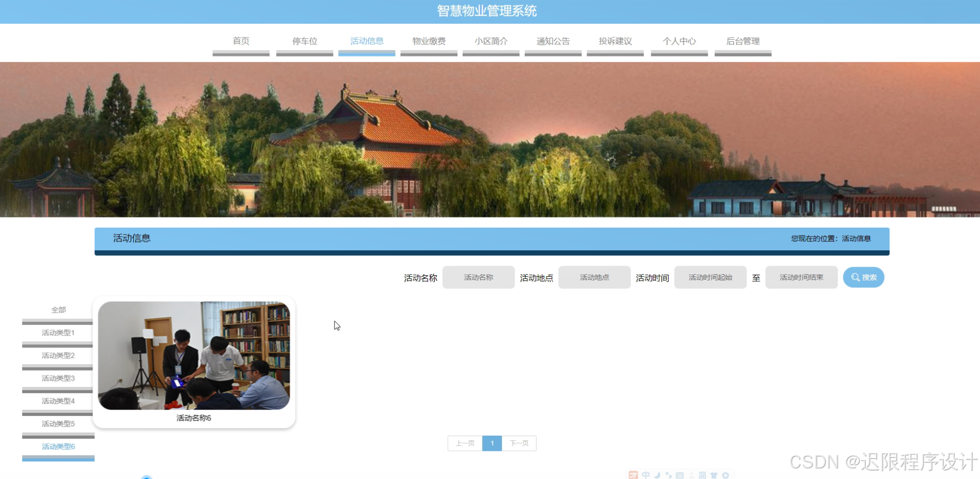Toggle 中/英 input language switch

(646, 475)
